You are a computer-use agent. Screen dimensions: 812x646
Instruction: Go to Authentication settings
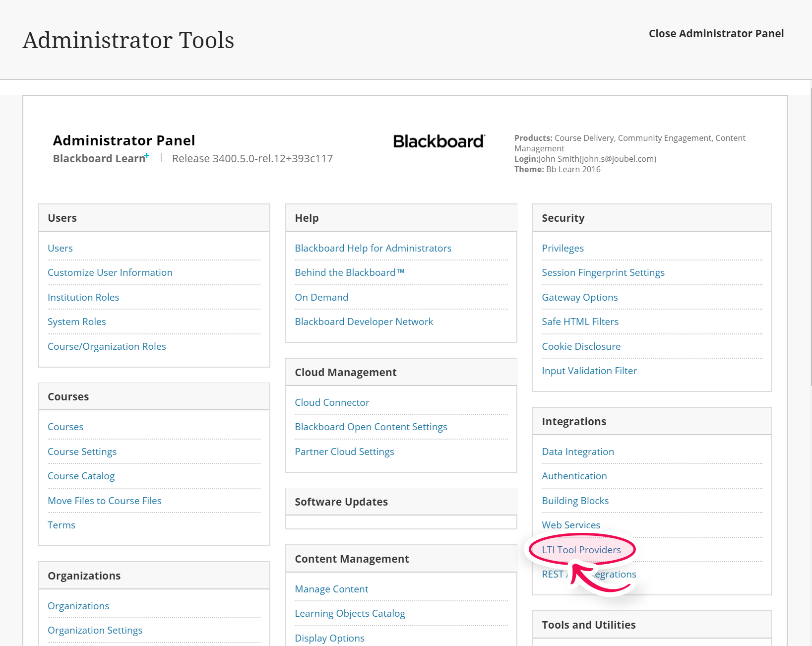tap(574, 476)
